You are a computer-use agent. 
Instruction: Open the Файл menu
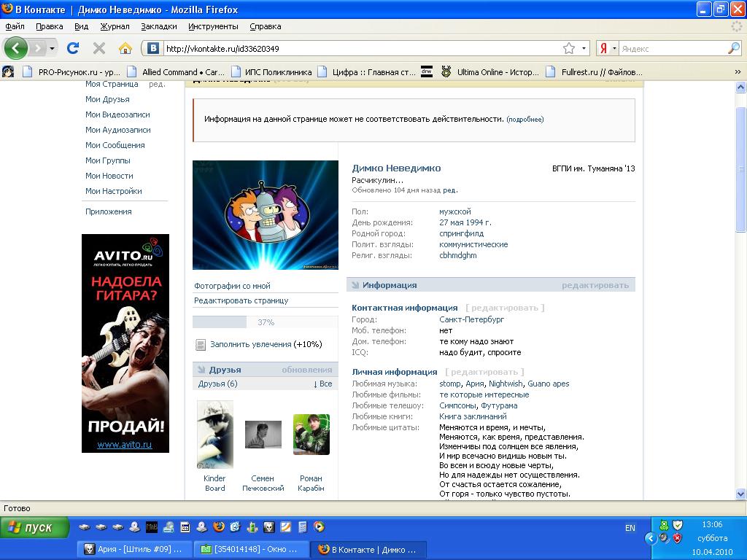pos(15,26)
